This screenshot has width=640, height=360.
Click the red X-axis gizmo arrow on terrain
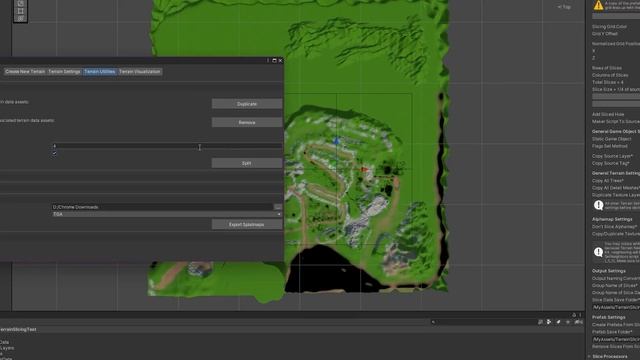click(x=364, y=169)
